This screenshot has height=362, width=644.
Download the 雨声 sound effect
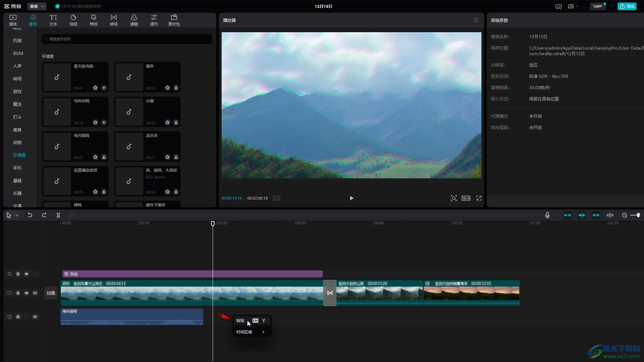(x=176, y=88)
